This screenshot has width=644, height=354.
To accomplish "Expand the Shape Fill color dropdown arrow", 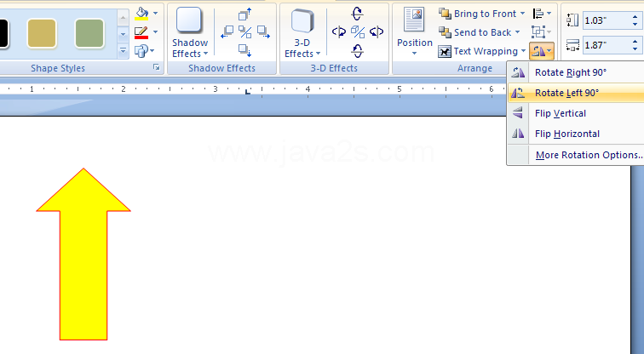I will 155,14.
